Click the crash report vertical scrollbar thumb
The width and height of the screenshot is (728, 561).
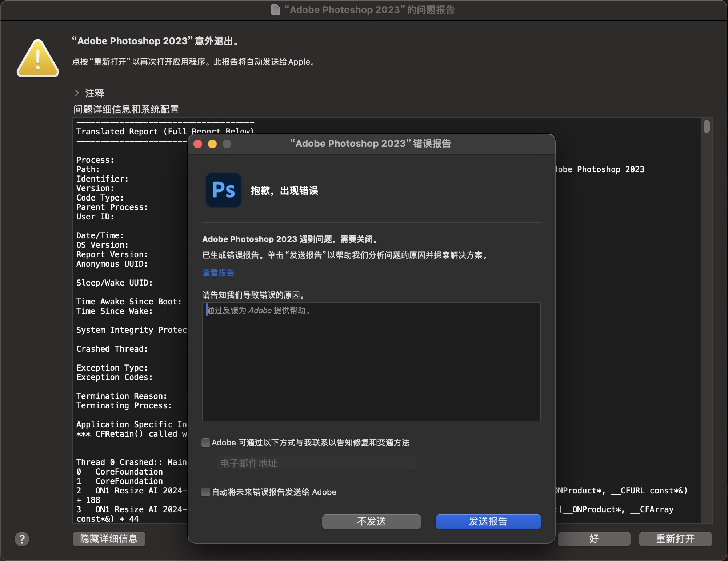(707, 126)
